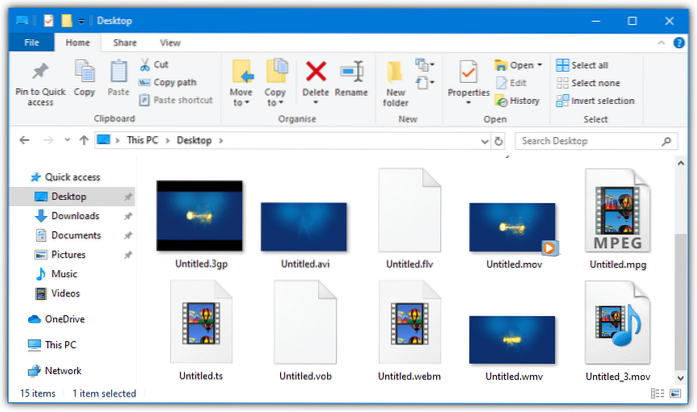Refresh the Desktop folder view

pos(499,141)
